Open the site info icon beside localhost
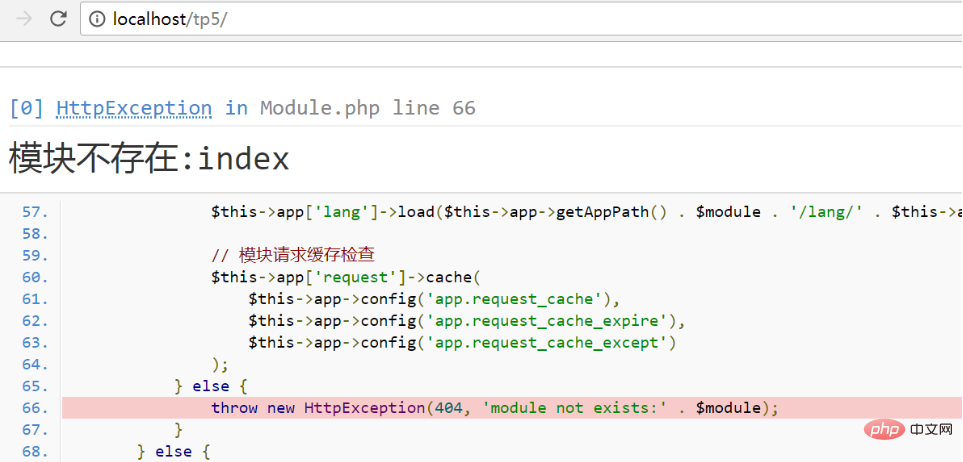 tap(97, 19)
